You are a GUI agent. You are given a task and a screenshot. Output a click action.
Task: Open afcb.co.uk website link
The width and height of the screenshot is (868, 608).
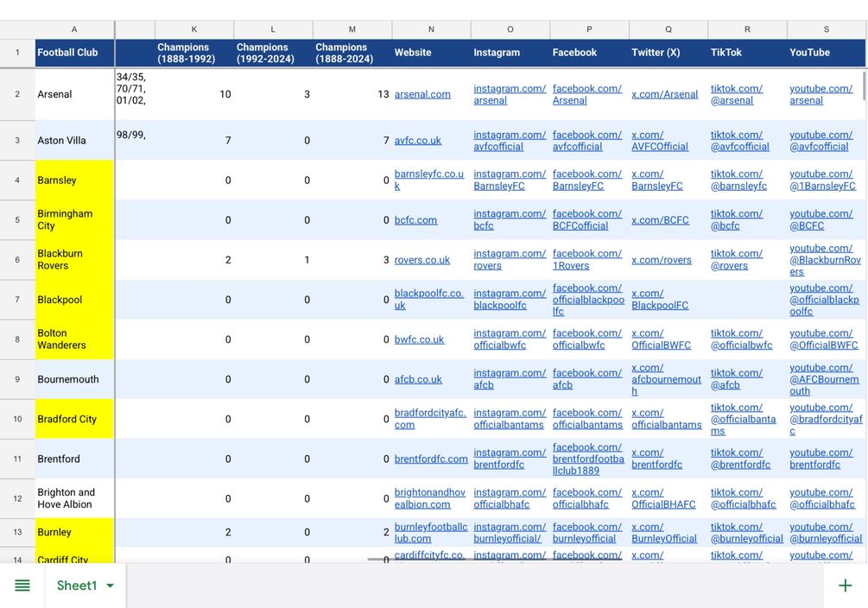(x=418, y=379)
